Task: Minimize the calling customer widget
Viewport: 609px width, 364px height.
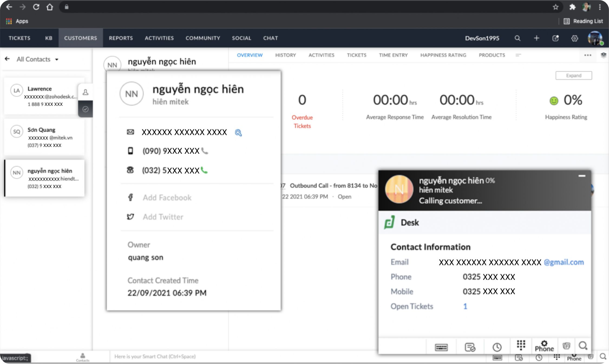Action: click(582, 176)
